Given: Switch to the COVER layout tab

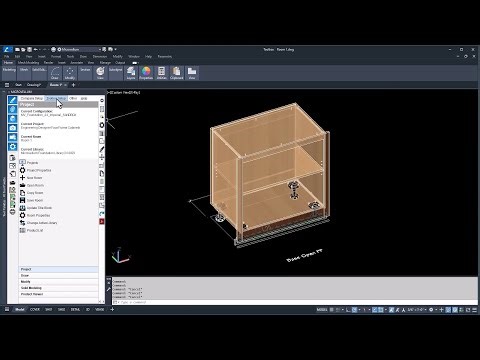Looking at the screenshot, I should [35, 310].
